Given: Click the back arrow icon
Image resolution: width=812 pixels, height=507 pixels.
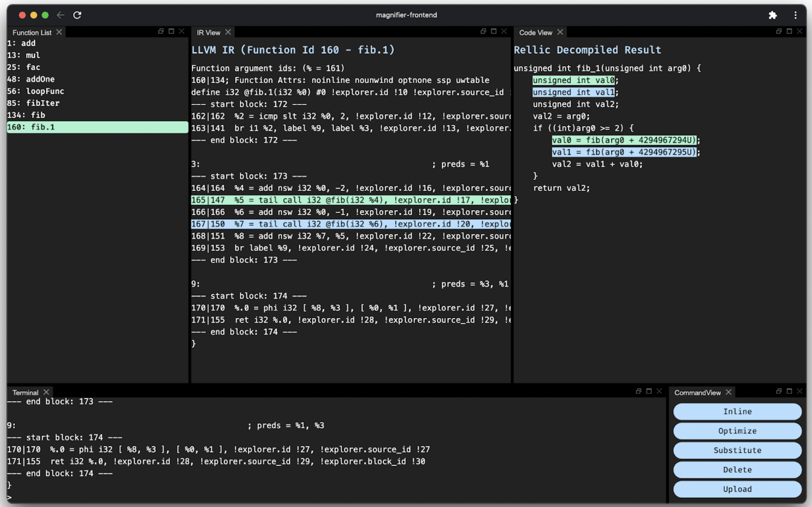Looking at the screenshot, I should tap(60, 15).
